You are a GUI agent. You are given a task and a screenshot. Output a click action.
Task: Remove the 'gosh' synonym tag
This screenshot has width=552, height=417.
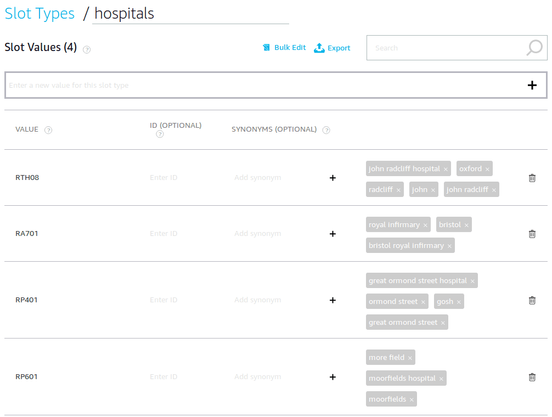(x=459, y=302)
